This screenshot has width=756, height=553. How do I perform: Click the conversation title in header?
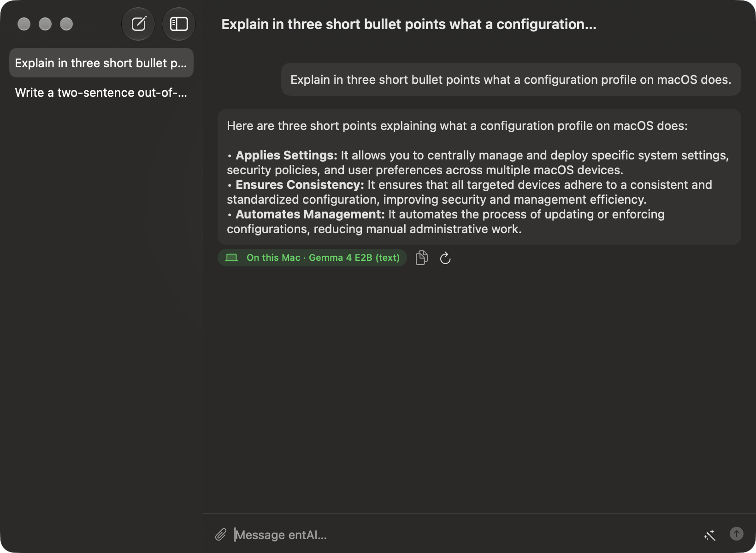[x=409, y=24]
